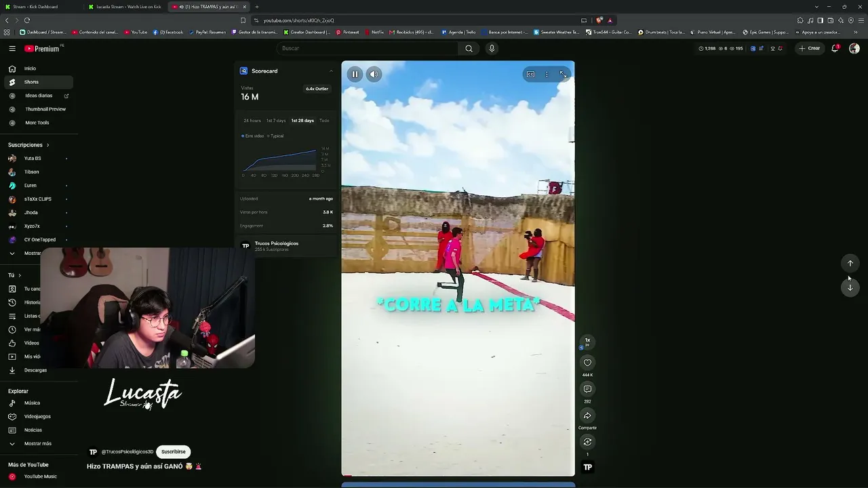The image size is (868, 488).
Task: Open the Euren subscription
Action: 38,186
